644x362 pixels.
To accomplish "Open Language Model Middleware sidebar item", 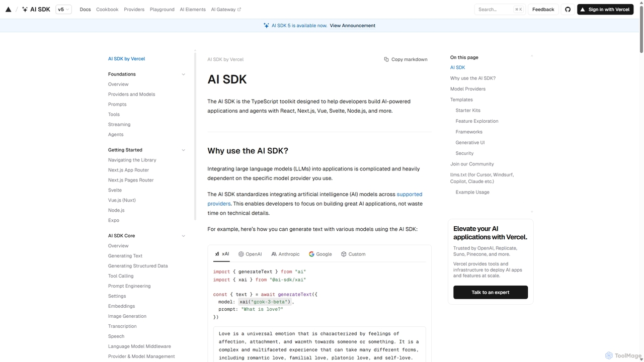I will point(139,346).
